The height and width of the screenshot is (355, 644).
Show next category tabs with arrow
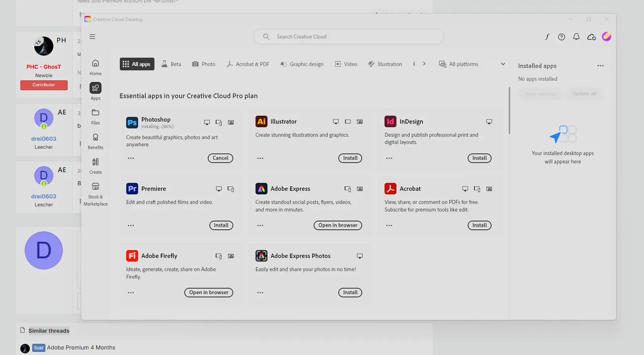point(424,64)
